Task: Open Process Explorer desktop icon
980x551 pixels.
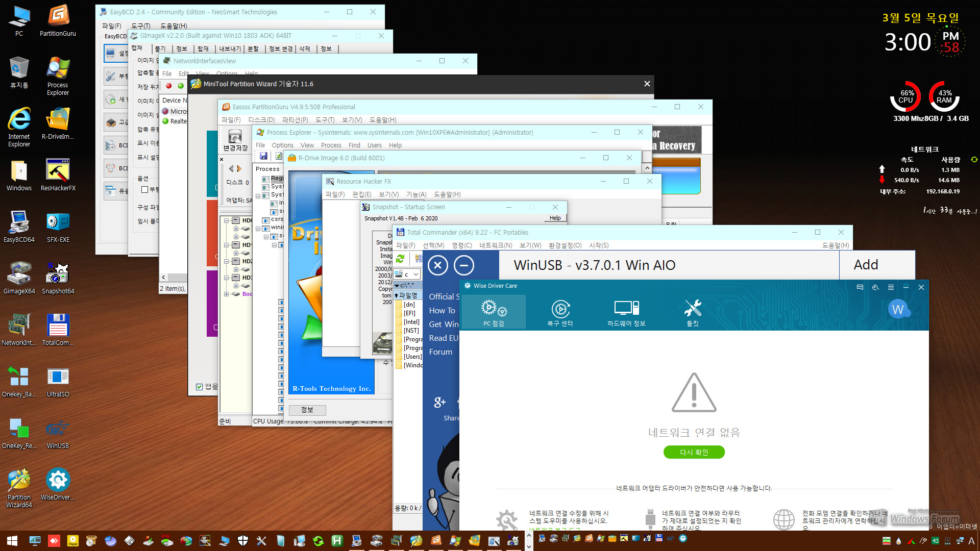Action: pyautogui.click(x=58, y=76)
